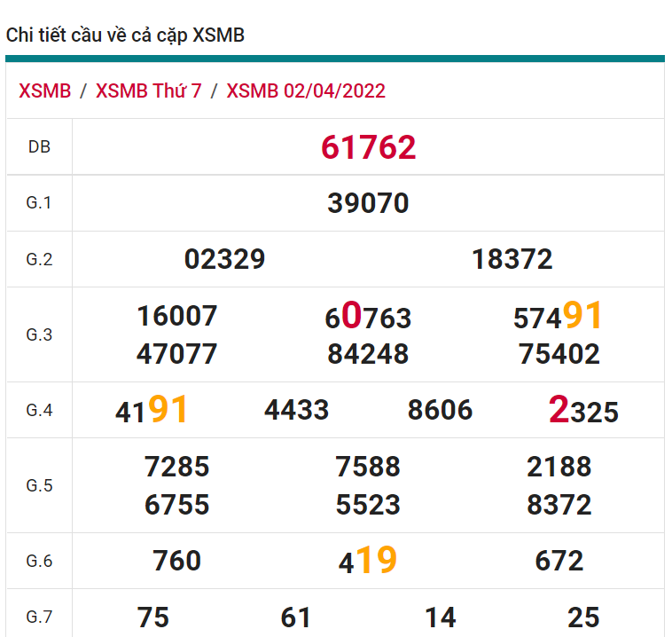
Task: Click the G.3 number 57491
Action: (559, 317)
